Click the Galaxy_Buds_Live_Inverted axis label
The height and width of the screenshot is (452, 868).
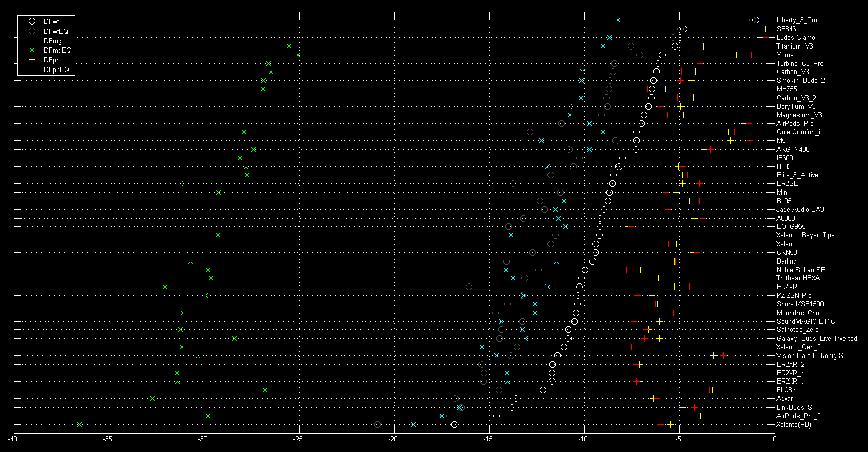816,338
